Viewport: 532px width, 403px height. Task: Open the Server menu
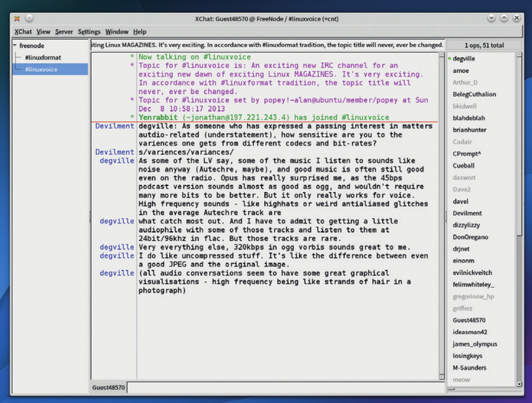click(x=64, y=31)
